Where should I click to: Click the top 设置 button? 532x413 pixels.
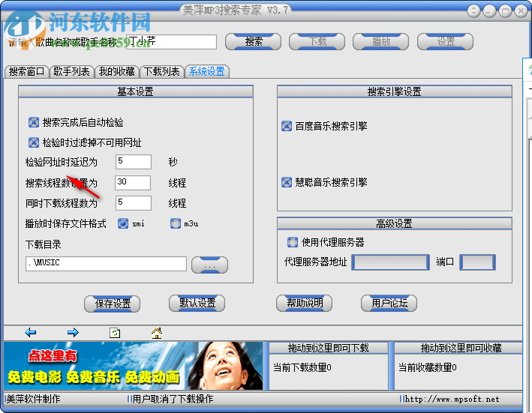coord(445,42)
